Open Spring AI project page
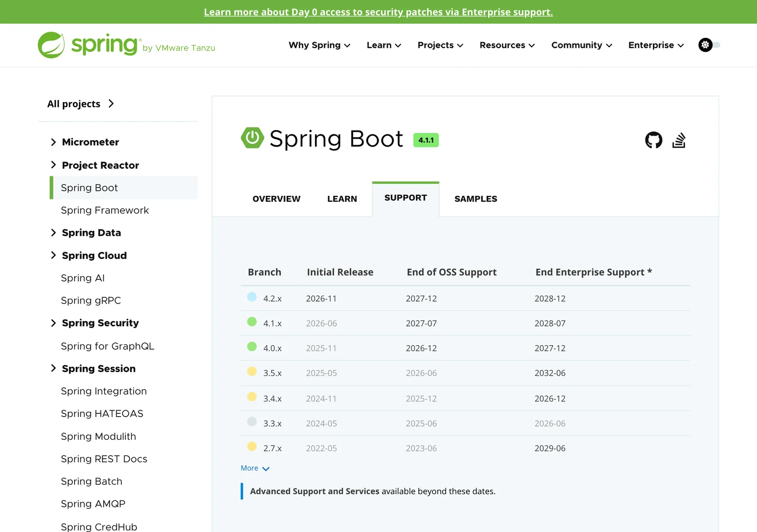The width and height of the screenshot is (757, 532). click(x=83, y=278)
